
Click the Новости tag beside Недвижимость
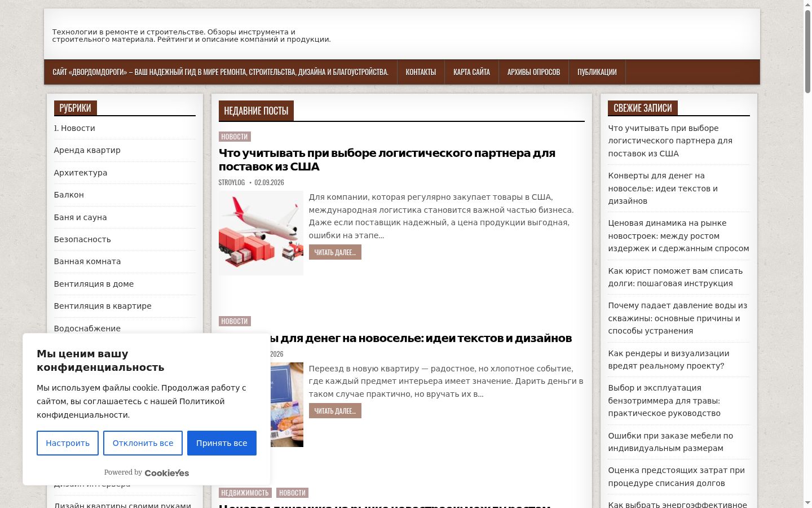[x=292, y=493]
